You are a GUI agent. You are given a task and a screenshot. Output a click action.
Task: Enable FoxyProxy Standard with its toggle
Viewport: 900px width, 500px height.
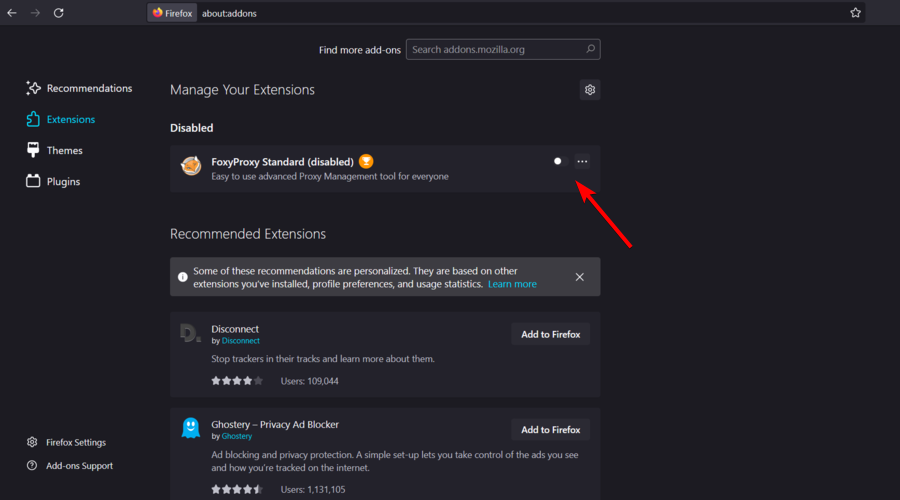click(x=560, y=161)
